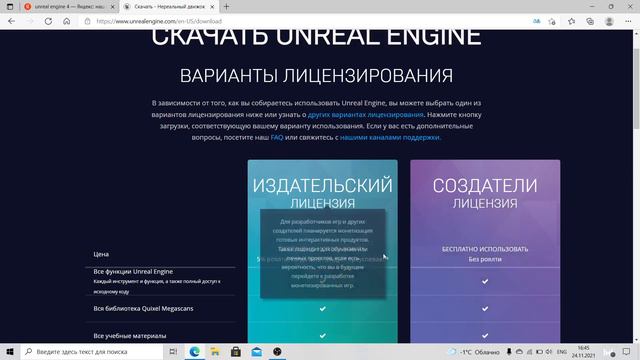Click Creators checkmark for Quixel Megascans
The width and height of the screenshot is (640, 360).
(485, 309)
